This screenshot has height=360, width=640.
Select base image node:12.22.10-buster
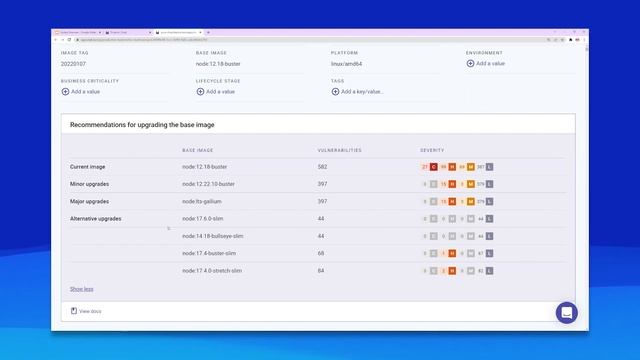(x=209, y=184)
